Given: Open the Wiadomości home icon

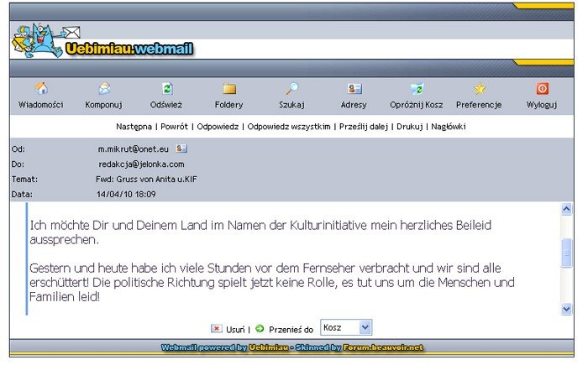Looking at the screenshot, I should pyautogui.click(x=41, y=89).
